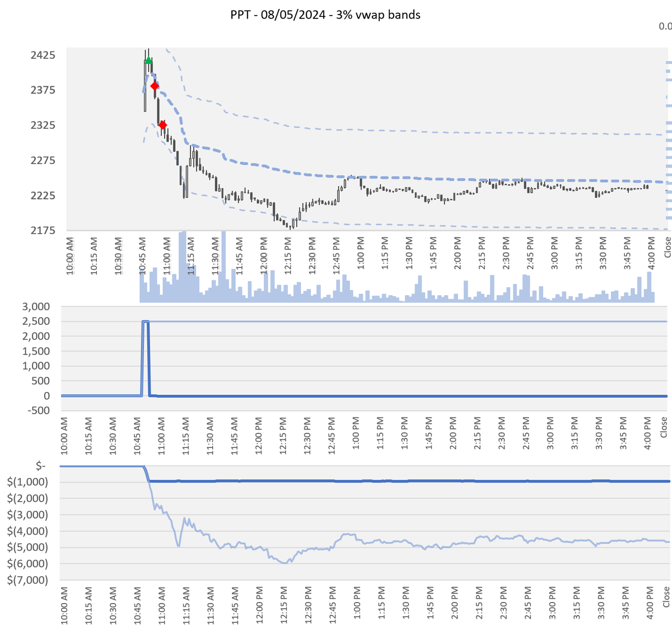Click the 2325 price axis label

[x=43, y=125]
